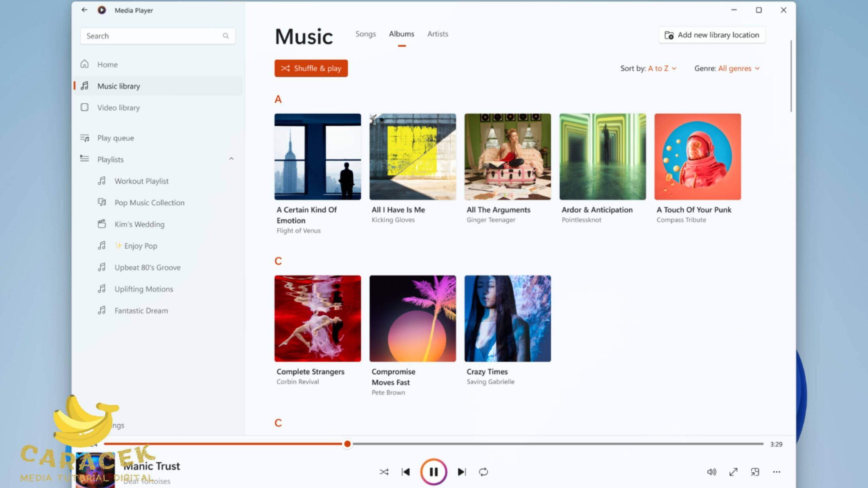Click the playback progress slider handle
The width and height of the screenshot is (868, 488).
347,444
